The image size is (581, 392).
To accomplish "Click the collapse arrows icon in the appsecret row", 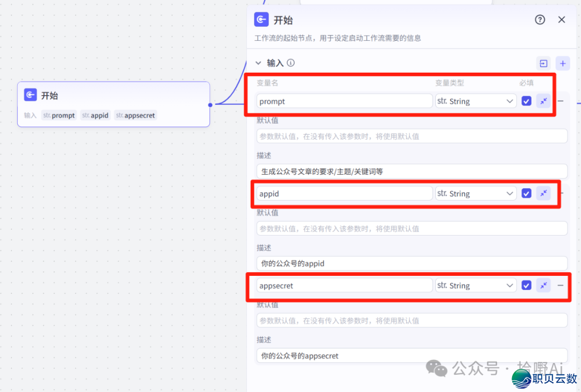I will [x=543, y=285].
